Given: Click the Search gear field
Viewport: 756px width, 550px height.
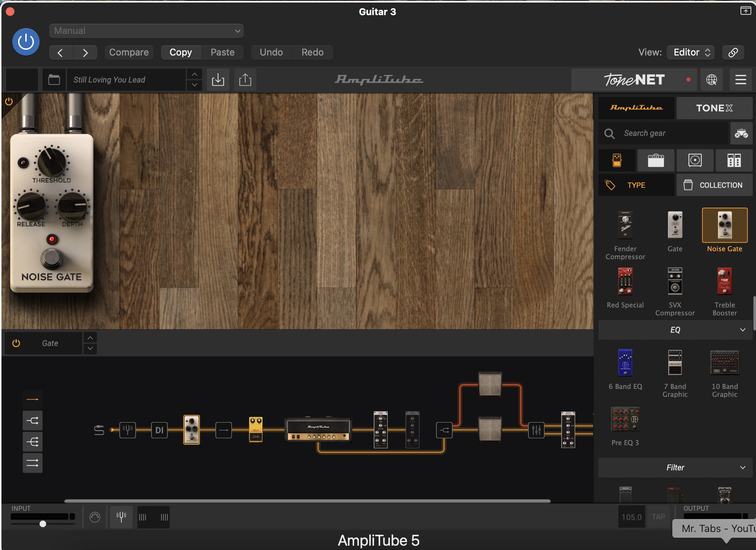Looking at the screenshot, I should [664, 133].
